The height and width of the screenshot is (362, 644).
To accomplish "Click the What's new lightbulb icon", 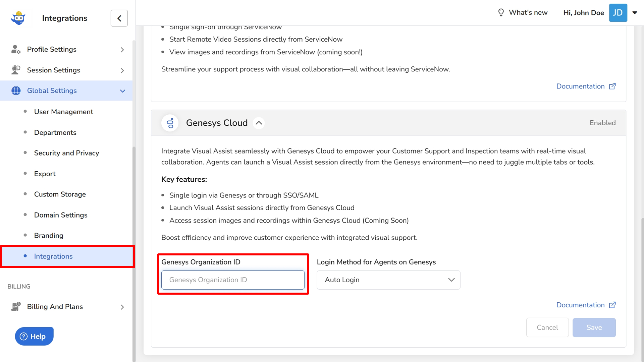I will [x=501, y=13].
